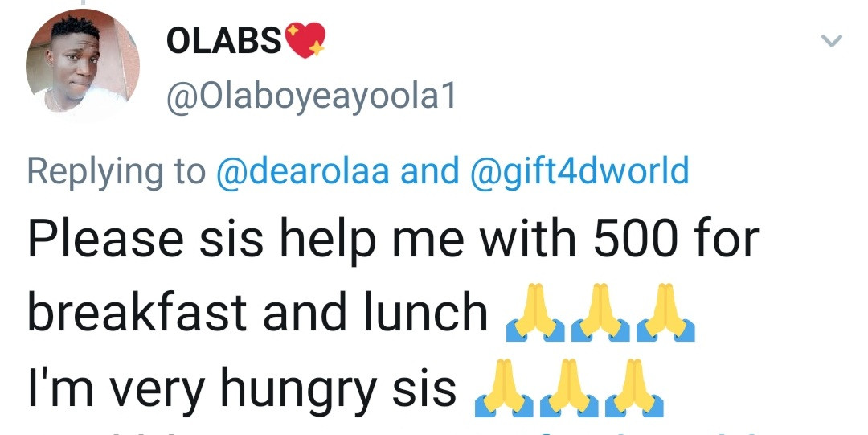The height and width of the screenshot is (435, 868).
Task: Click the "I'm very hungry sis" text
Action: point(242,388)
